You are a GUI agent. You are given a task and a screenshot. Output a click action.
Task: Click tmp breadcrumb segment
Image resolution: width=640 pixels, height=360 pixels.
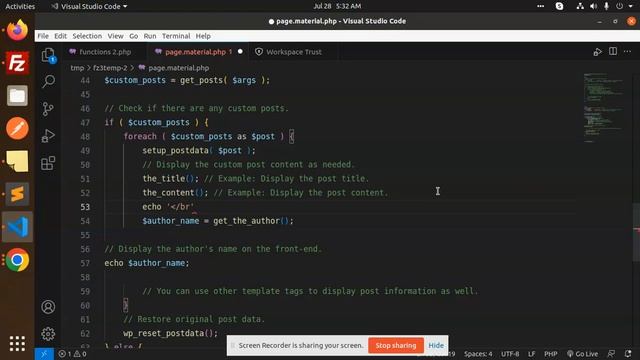(77, 68)
